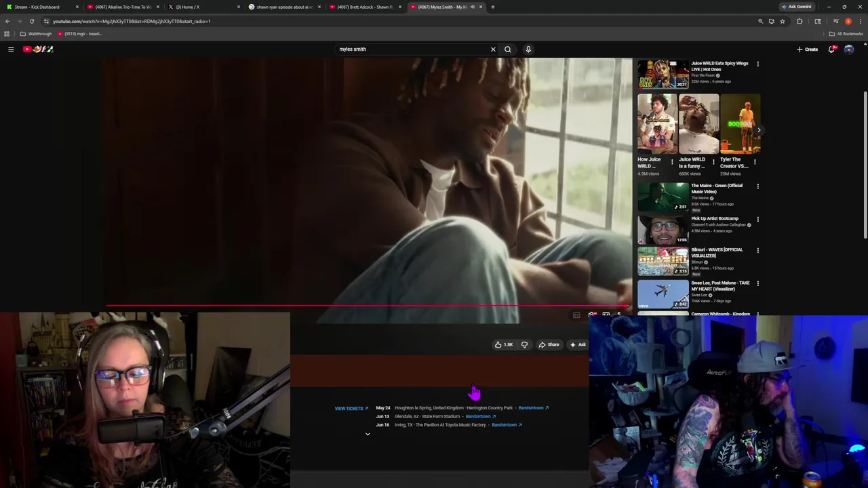Reload the page
The height and width of the screenshot is (488, 868).
point(31,21)
